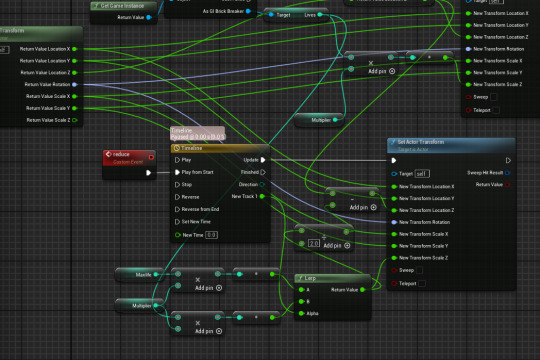Toggle the Sweep checkbox in titled Set Actor Transform
This screenshot has height=360, width=540.
point(419,270)
